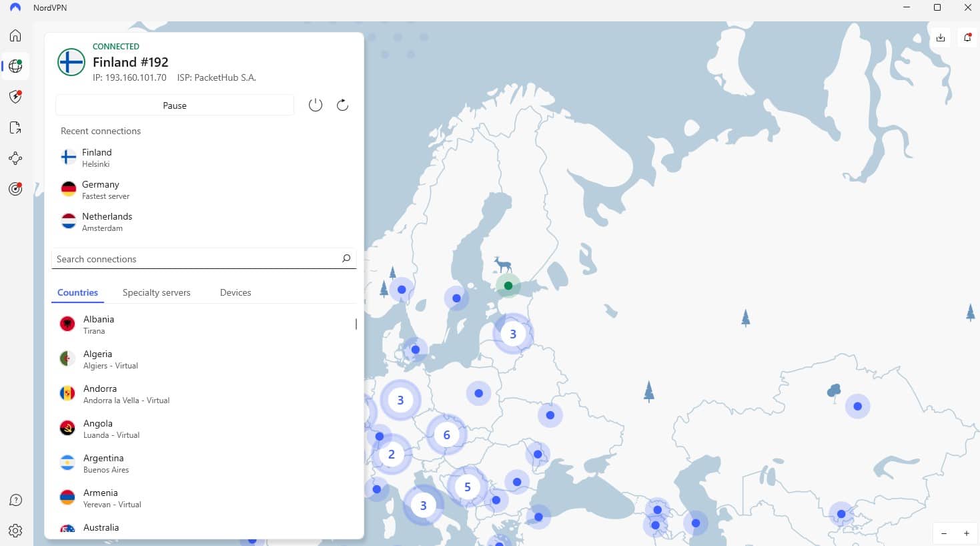This screenshot has height=546, width=980.
Task: Click the disconnect power icon
Action: pos(316,105)
